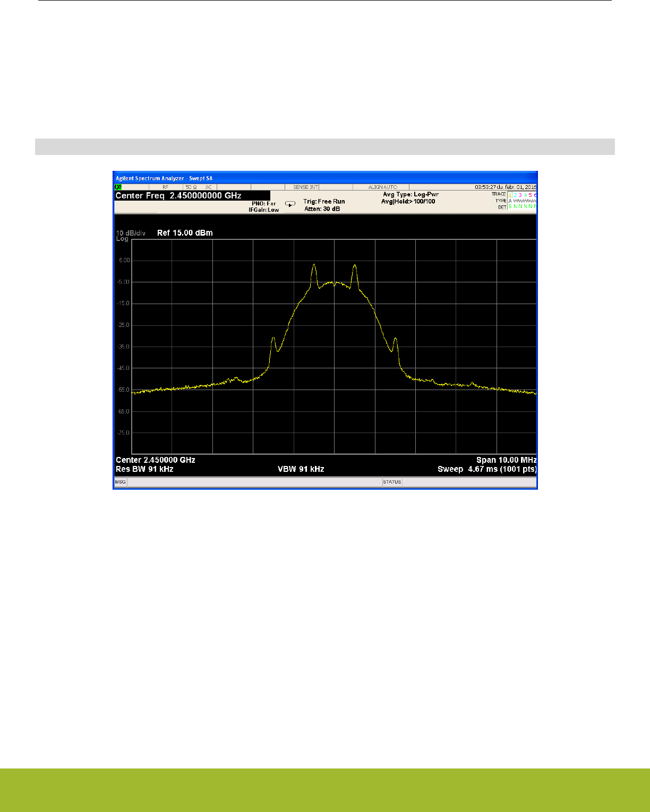The height and width of the screenshot is (812, 650).
Task: Click the TYPE row in trace panel
Action: coord(516,201)
